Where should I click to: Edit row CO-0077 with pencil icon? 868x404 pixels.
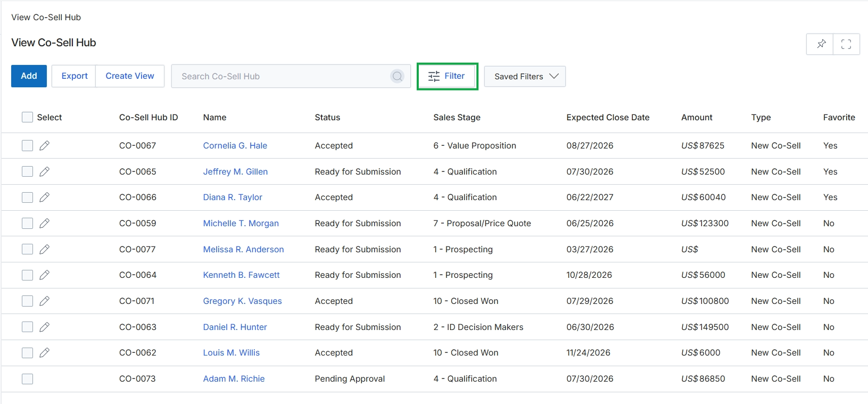(45, 249)
